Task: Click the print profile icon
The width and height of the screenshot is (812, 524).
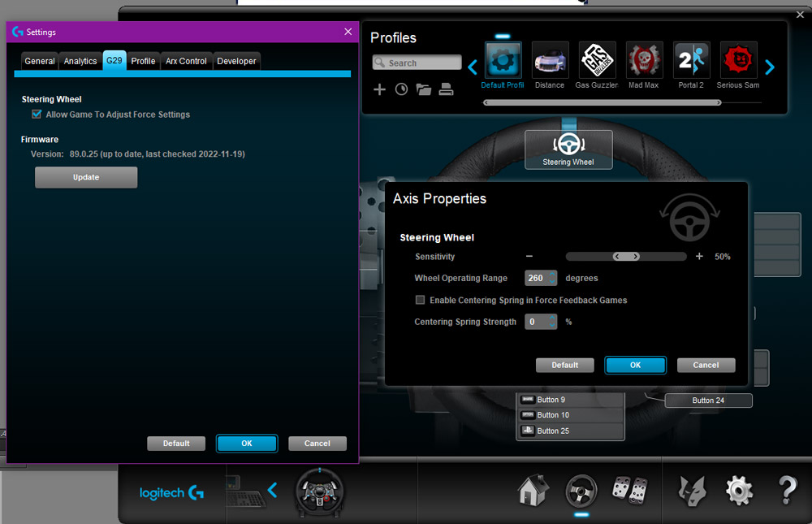Action: (x=446, y=89)
